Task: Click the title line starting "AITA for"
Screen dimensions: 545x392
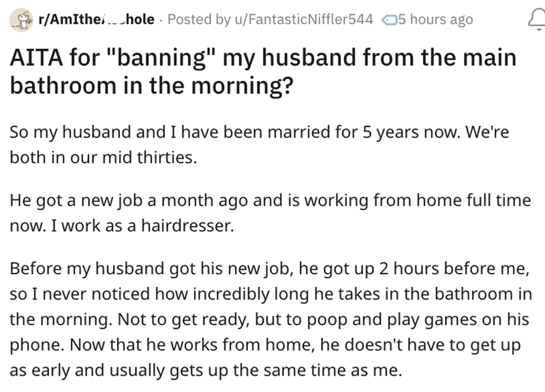Action: [x=262, y=59]
